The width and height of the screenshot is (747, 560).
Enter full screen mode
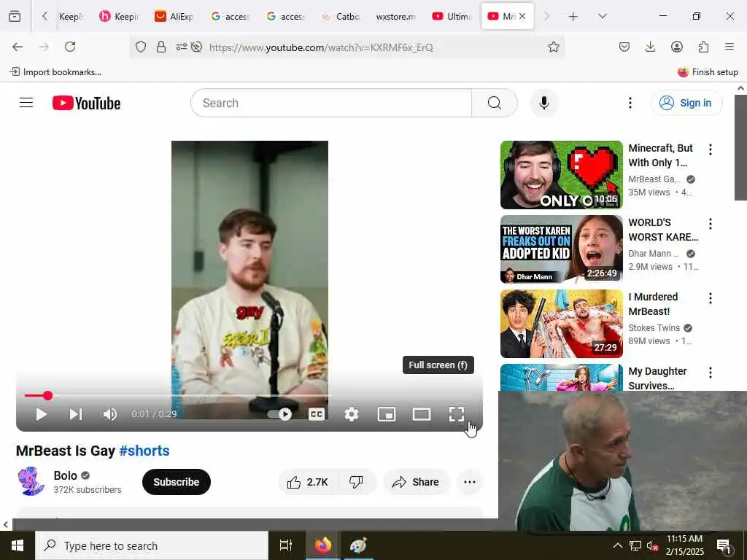tap(457, 414)
